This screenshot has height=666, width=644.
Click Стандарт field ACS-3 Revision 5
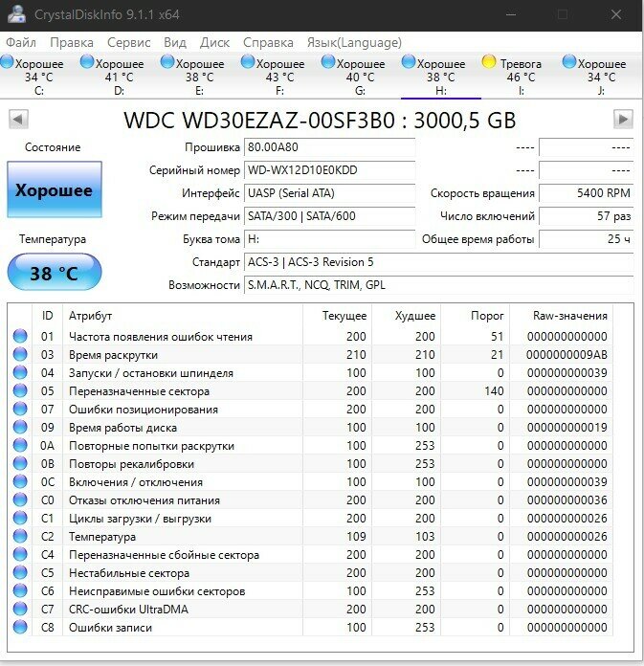(x=439, y=262)
